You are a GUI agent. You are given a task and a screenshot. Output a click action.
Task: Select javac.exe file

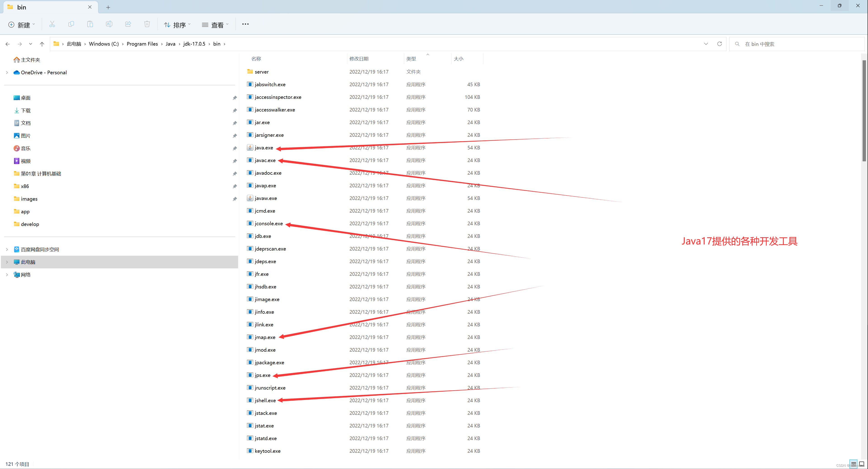tap(265, 160)
